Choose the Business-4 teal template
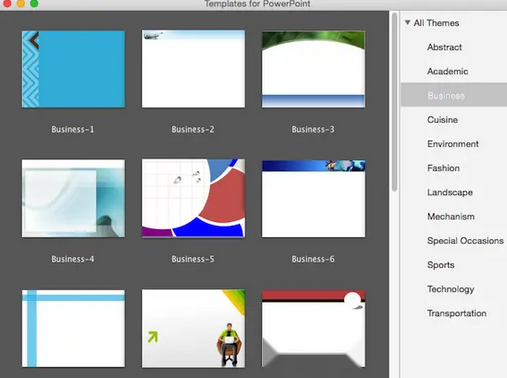This screenshot has height=378, width=507. click(x=73, y=198)
